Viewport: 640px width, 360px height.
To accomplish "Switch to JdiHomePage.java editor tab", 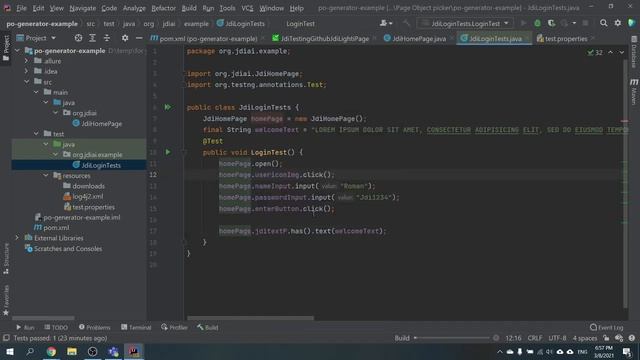I will 418,38.
